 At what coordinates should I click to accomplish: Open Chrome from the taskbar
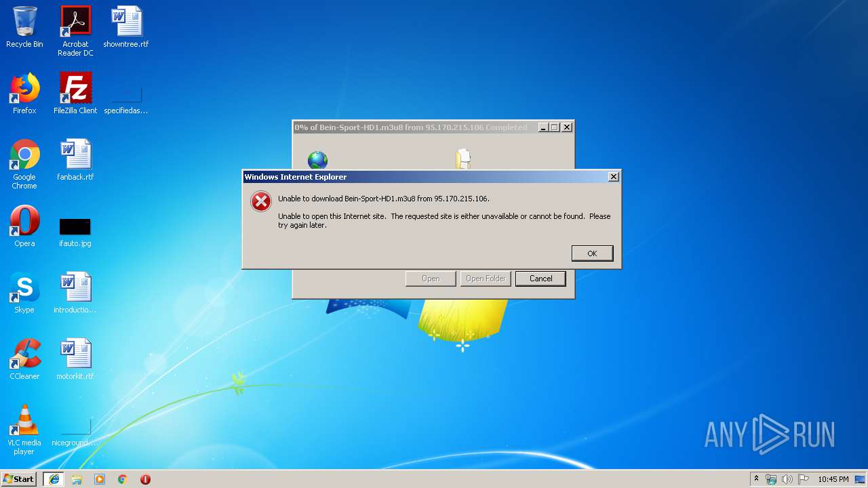pos(123,479)
